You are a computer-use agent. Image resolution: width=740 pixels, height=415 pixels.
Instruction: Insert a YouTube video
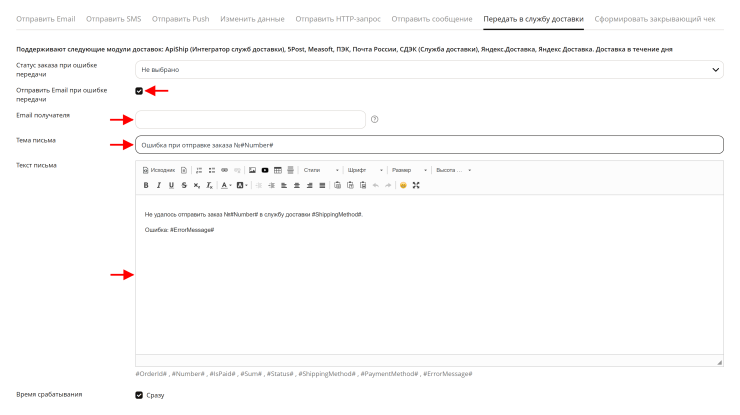tap(265, 170)
